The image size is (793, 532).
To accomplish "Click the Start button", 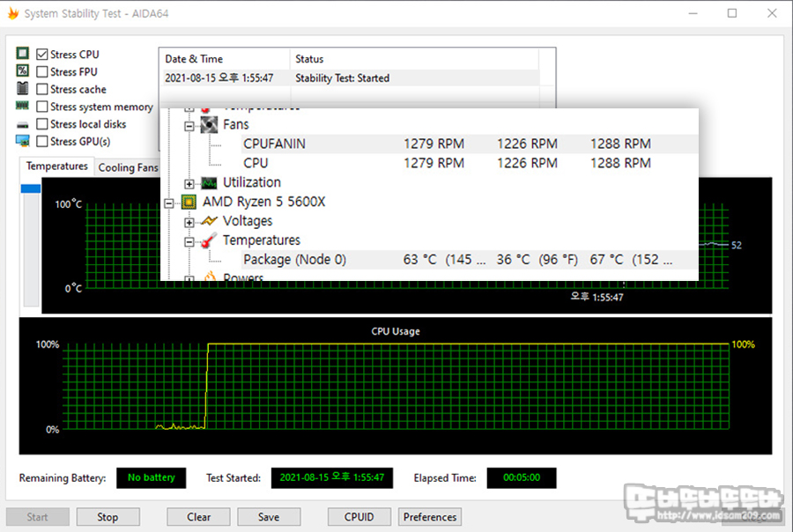I will tap(37, 517).
